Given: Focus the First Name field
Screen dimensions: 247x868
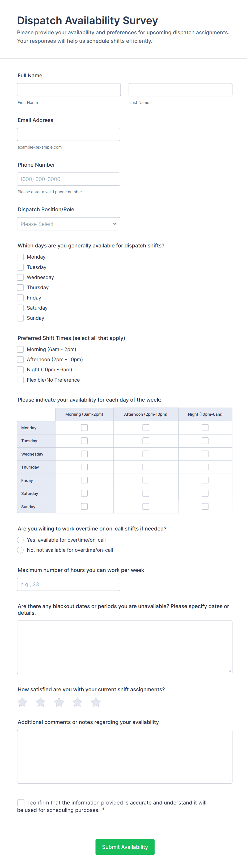Looking at the screenshot, I should (69, 90).
